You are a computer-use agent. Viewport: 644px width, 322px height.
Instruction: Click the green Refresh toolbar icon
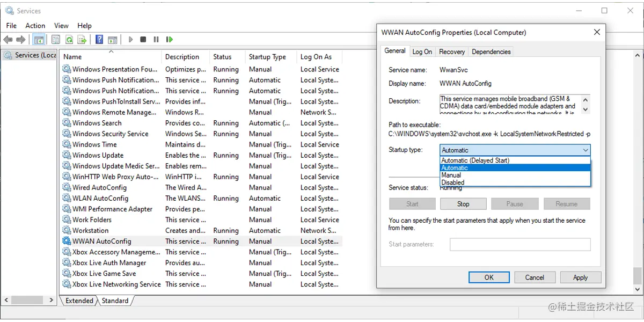pos(69,39)
